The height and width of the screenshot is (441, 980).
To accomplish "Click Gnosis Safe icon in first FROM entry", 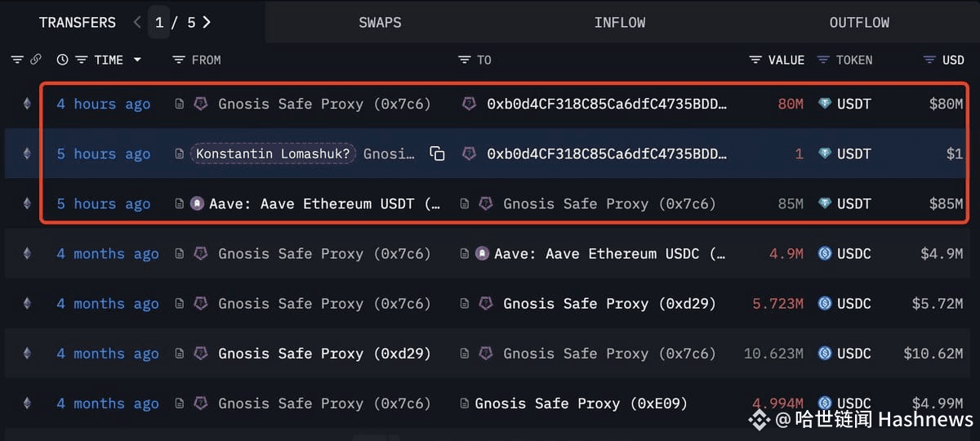I will click(x=200, y=104).
